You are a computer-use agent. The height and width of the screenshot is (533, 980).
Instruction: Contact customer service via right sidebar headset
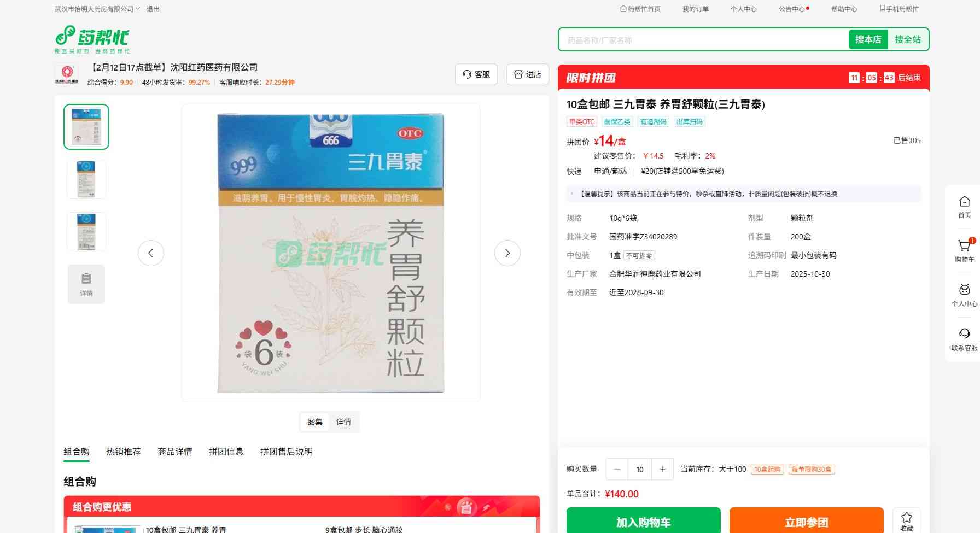[x=964, y=335]
